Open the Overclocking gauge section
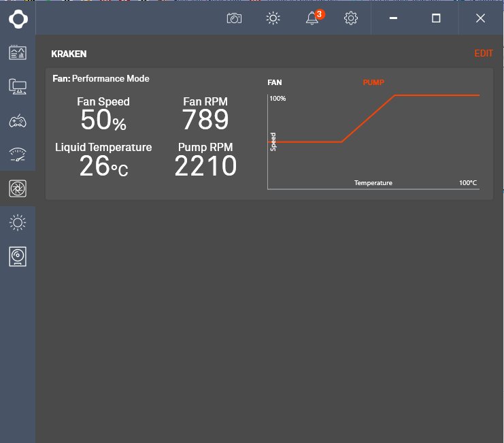 (18, 154)
